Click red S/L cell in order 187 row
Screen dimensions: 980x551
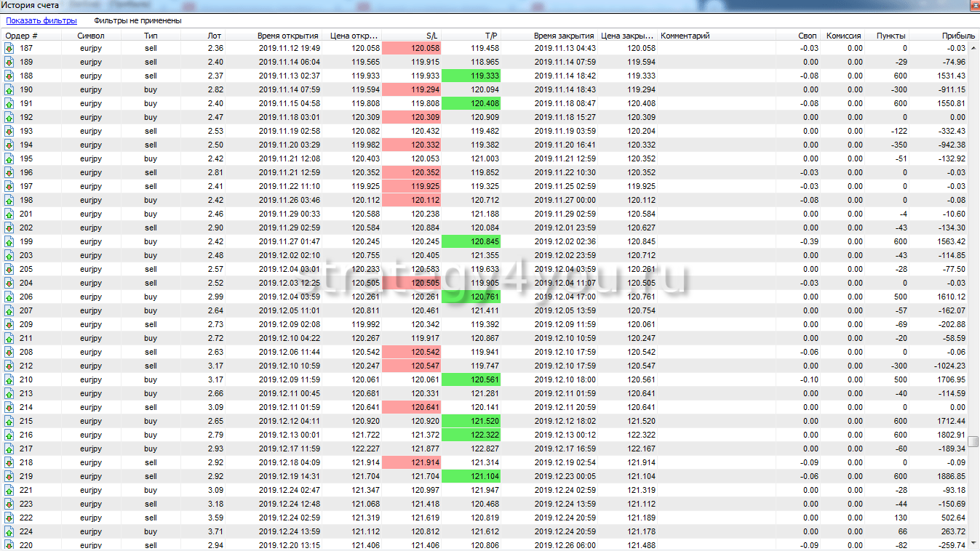tap(411, 48)
